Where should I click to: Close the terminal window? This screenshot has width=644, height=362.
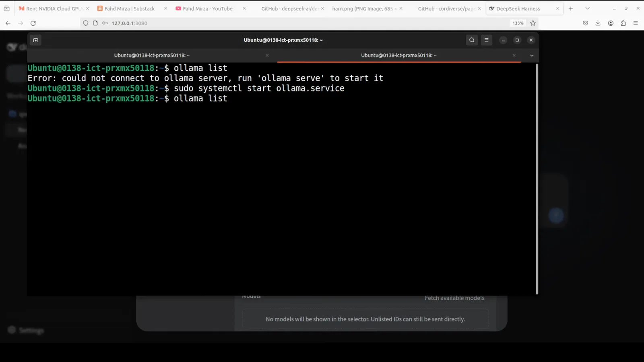(531, 40)
